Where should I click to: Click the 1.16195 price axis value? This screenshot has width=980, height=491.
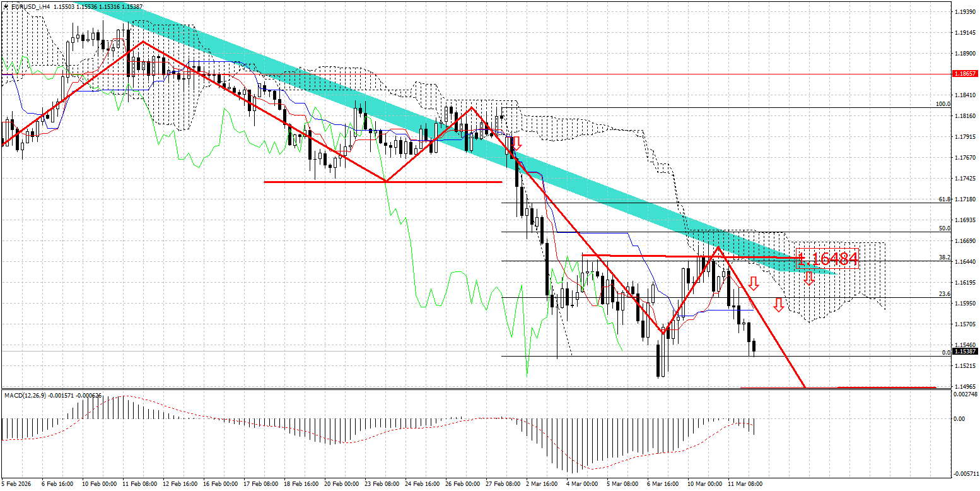[965, 283]
